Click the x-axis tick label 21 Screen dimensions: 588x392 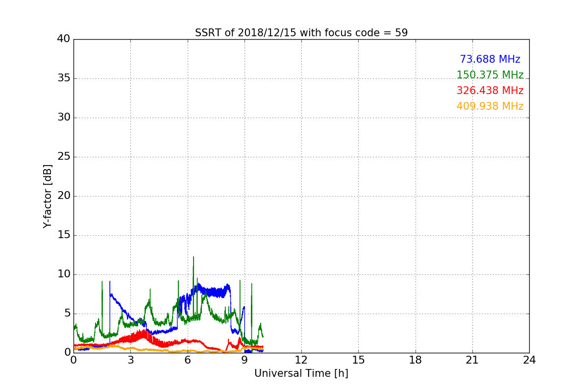[x=472, y=360]
